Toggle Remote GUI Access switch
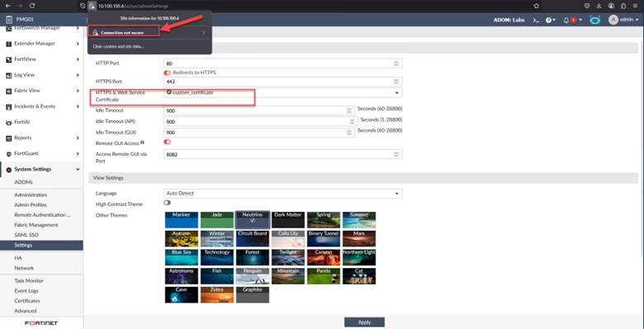The width and height of the screenshot is (644, 329). [167, 142]
